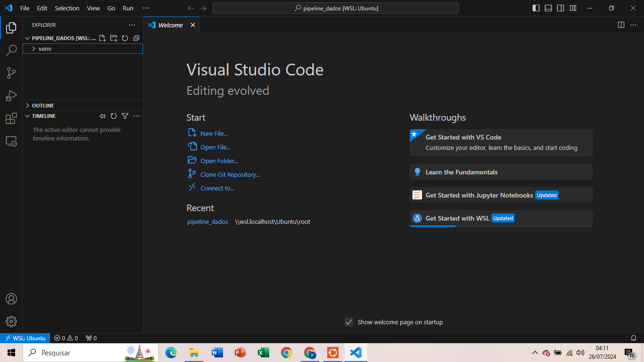Click the New Folder icon in Explorer header
Screen dimensions: 644x362
(x=114, y=38)
